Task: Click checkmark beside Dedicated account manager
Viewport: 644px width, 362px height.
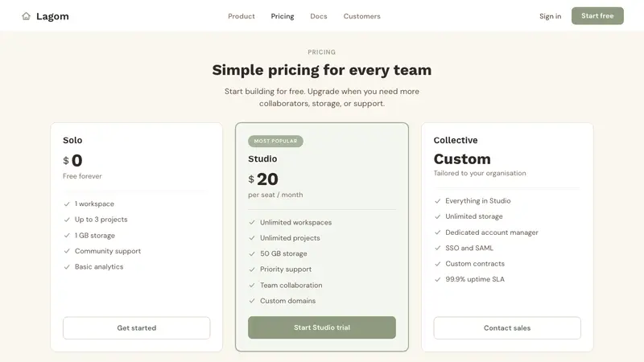Action: 438,232
